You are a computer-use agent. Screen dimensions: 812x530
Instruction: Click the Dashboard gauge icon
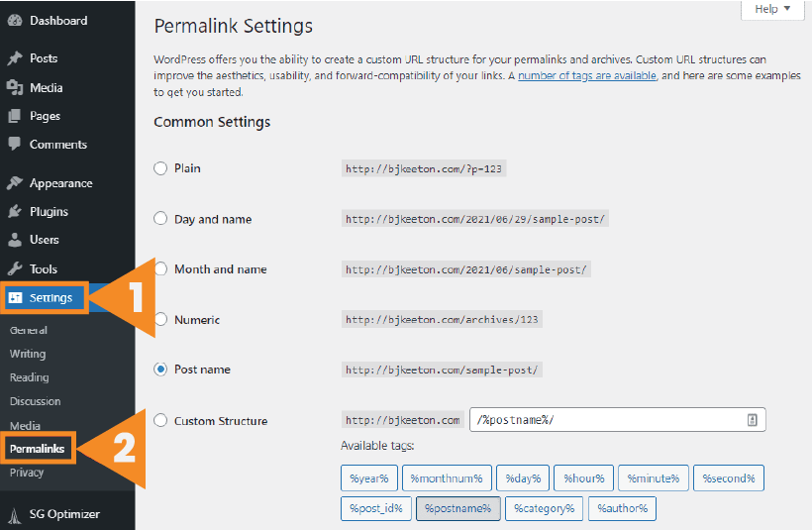15,21
